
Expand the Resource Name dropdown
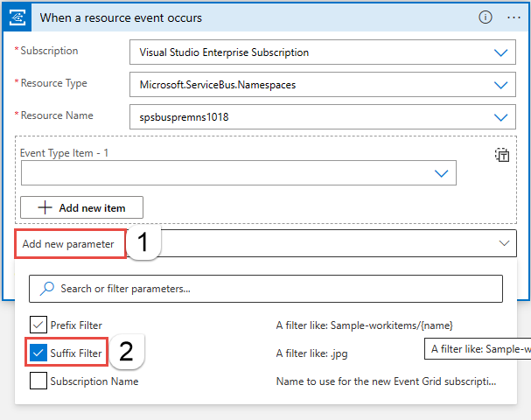click(500, 117)
